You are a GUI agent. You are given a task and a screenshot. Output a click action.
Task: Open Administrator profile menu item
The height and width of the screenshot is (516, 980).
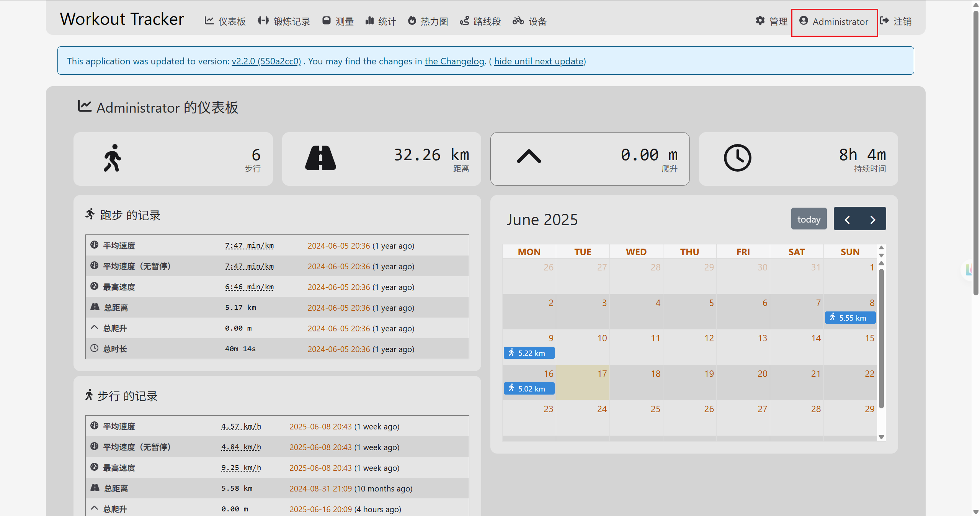coord(835,22)
